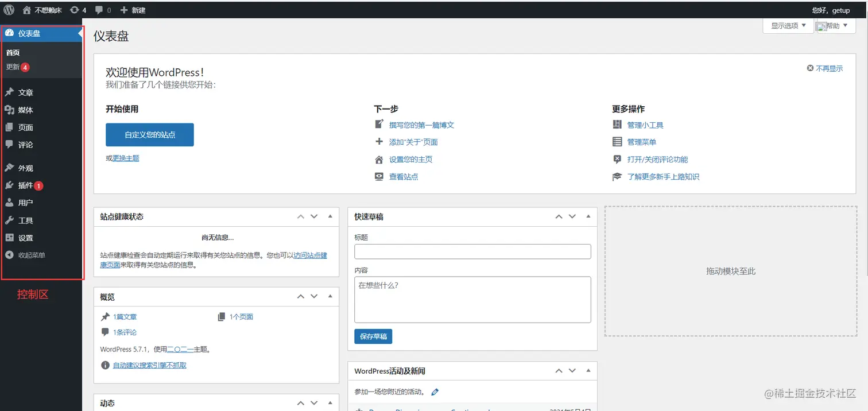
Task: Open updates icon showing 4 in admin bar
Action: pyautogui.click(x=74, y=10)
